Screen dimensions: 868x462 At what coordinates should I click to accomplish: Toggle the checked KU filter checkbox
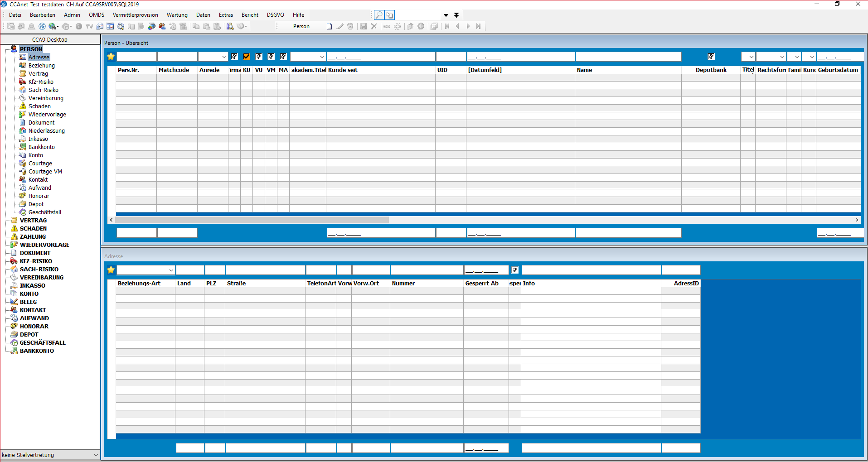tap(247, 57)
